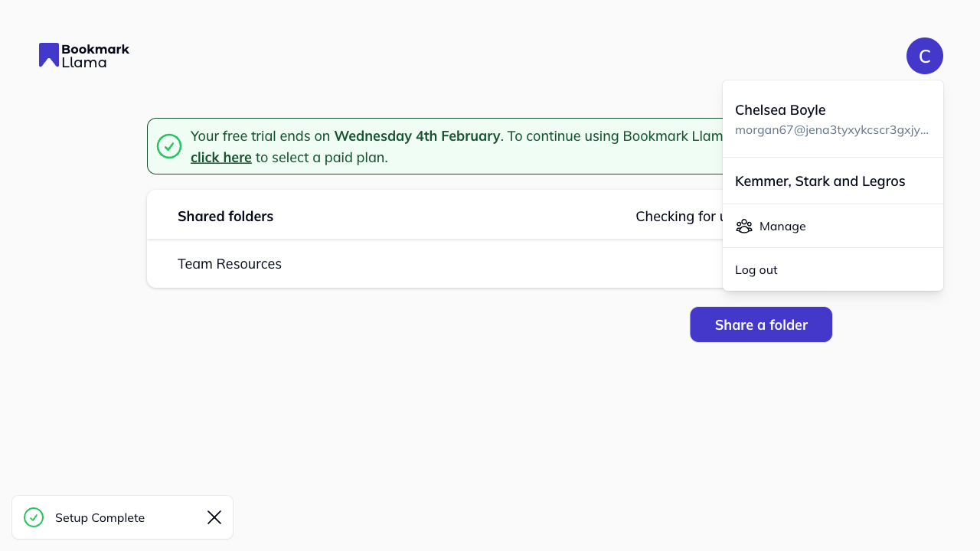Viewport: 980px width, 551px height.
Task: Click the Shared folders column header
Action: 225,216
